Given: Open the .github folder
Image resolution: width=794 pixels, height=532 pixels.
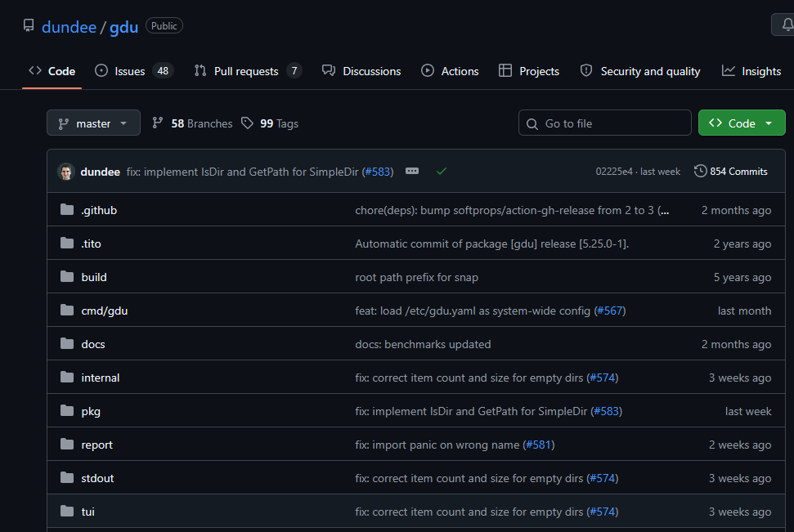Looking at the screenshot, I should point(99,210).
